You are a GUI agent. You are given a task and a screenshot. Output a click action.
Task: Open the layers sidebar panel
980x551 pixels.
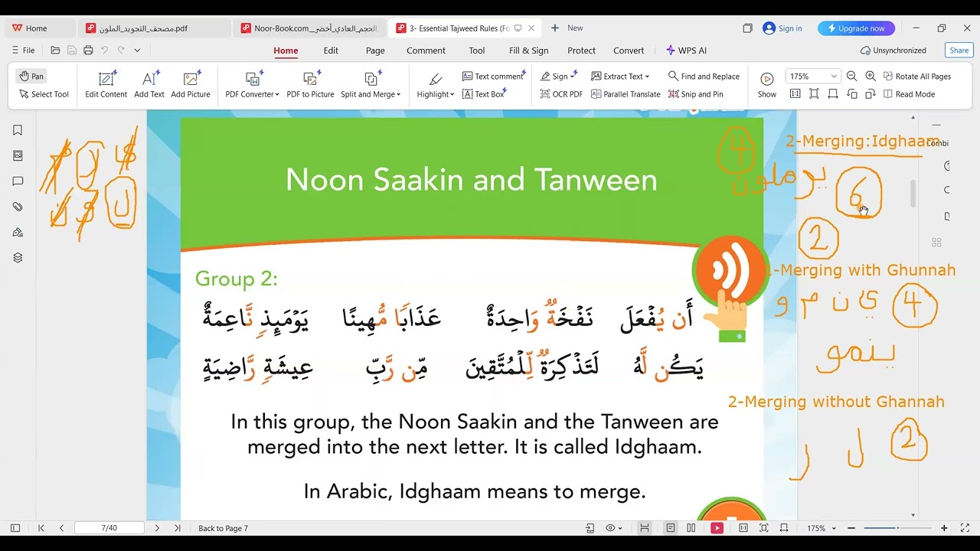(18, 258)
